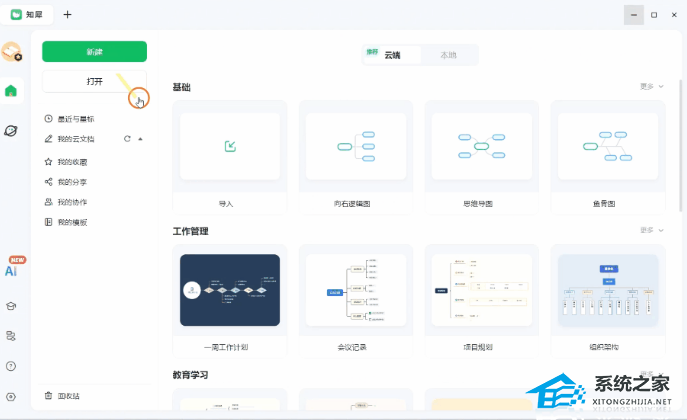The image size is (687, 420).
Task: Open the settings icon at sidebar bottom
Action: tap(11, 397)
